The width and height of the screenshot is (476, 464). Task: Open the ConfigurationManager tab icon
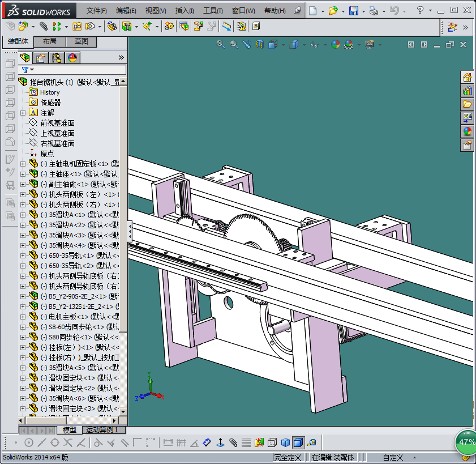56,57
